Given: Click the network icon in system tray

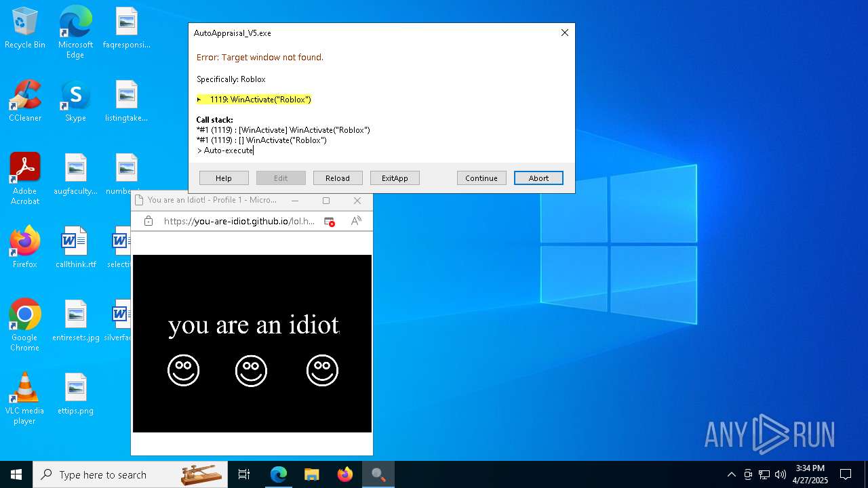Looking at the screenshot, I should click(x=764, y=474).
